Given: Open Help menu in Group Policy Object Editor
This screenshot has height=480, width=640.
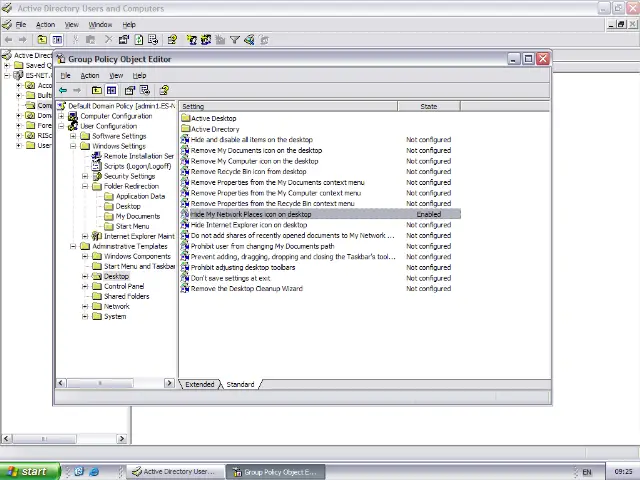Looking at the screenshot, I should pyautogui.click(x=139, y=76).
